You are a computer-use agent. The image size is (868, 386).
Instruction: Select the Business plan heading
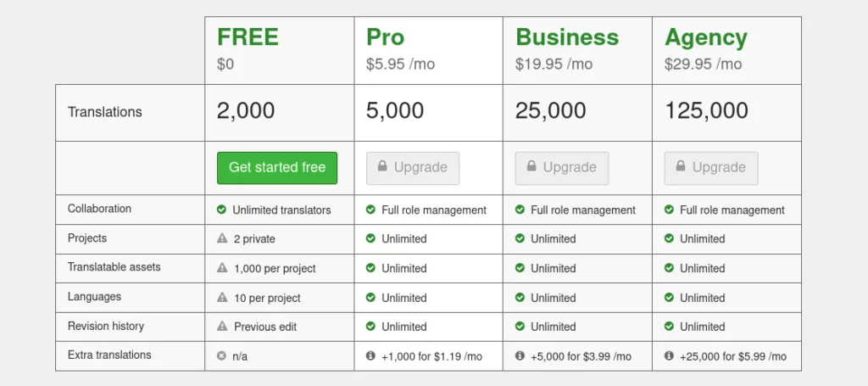coord(567,37)
